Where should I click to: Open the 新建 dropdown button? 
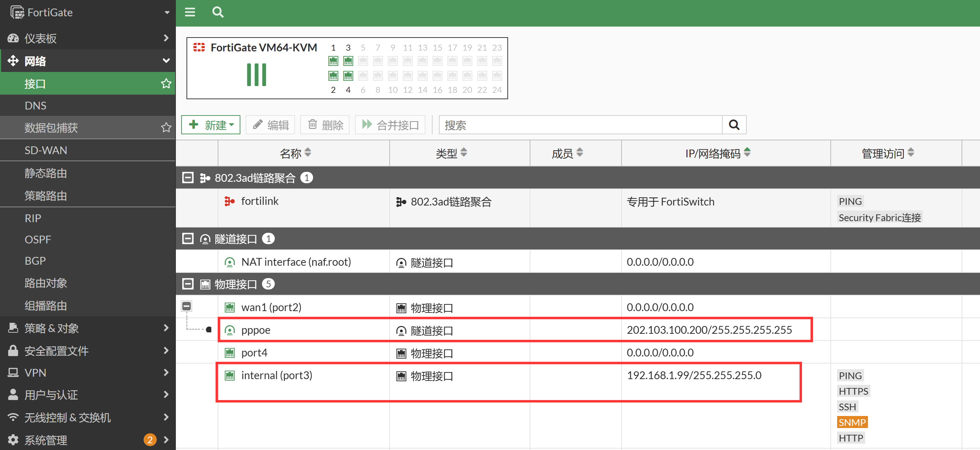click(211, 125)
